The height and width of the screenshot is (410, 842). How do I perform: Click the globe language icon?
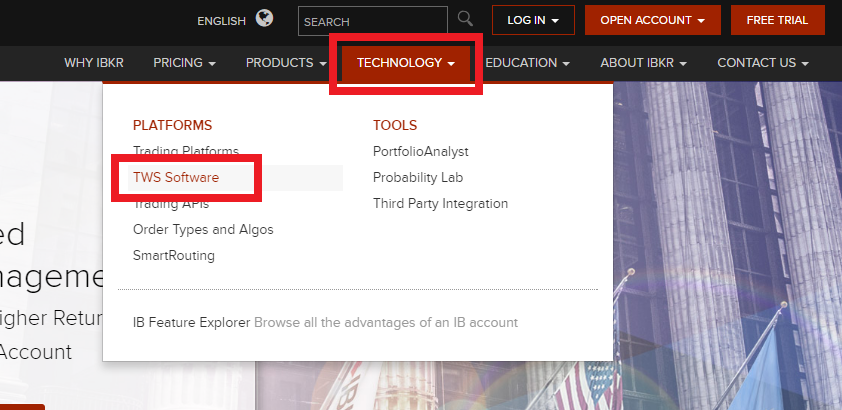pos(264,19)
